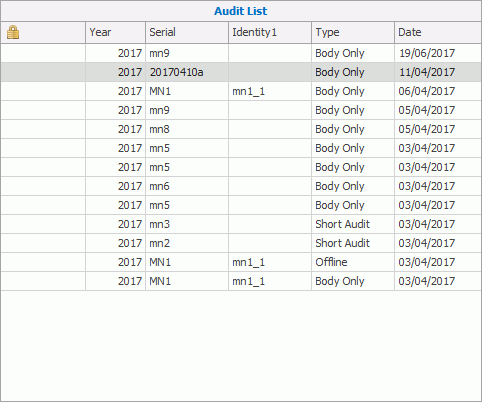Select the MN1 Offline audit row
Screen dimensions: 482x402
pos(241,262)
